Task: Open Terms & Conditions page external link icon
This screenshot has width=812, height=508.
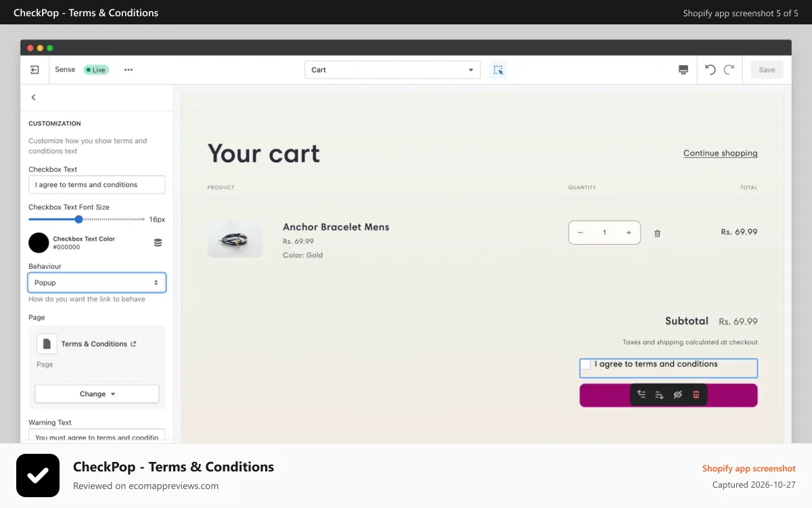Action: tap(133, 343)
